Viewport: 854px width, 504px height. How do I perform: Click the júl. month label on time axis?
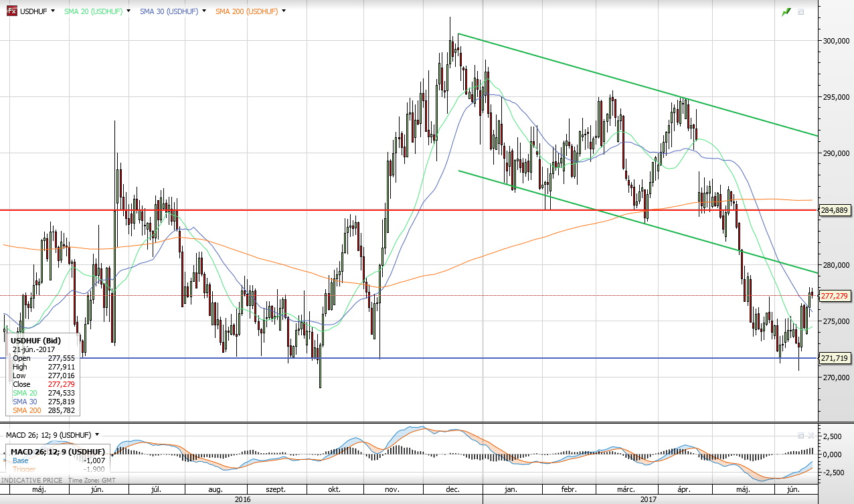pyautogui.click(x=157, y=490)
